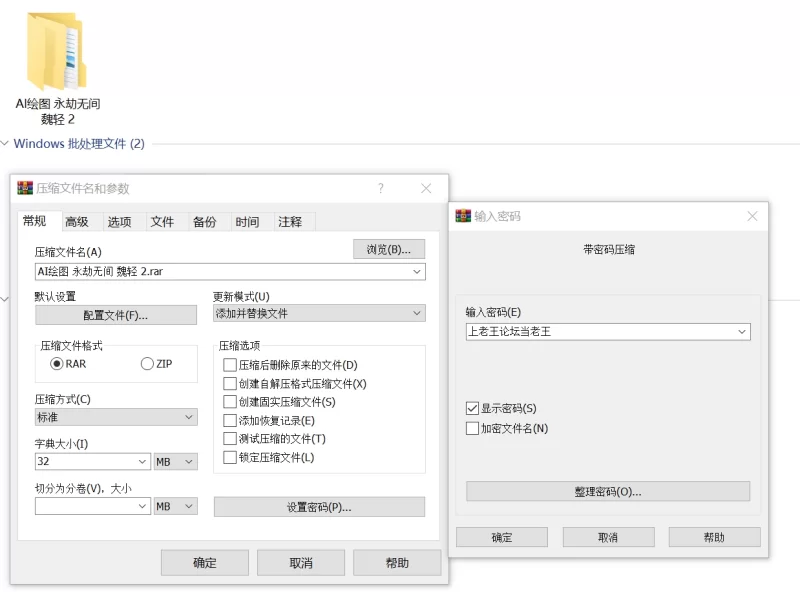
Task: Uncheck the 显示密码(S) checkbox
Action: [x=472, y=408]
